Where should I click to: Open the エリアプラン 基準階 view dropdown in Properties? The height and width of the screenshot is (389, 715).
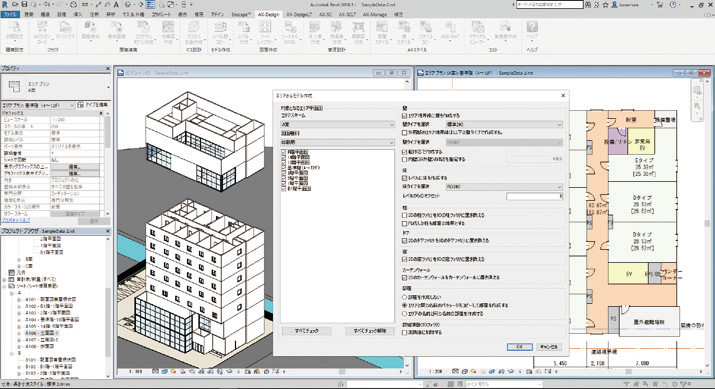(x=38, y=105)
